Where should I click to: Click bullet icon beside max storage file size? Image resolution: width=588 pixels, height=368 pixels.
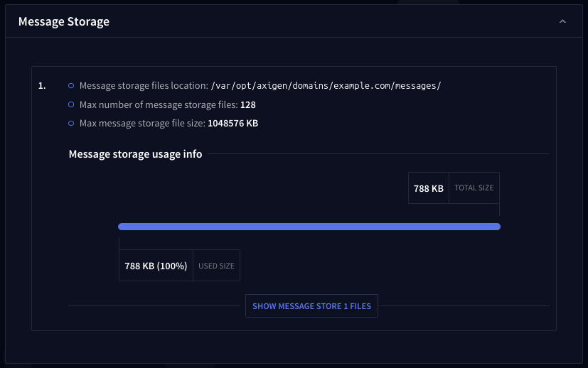[x=70, y=123]
